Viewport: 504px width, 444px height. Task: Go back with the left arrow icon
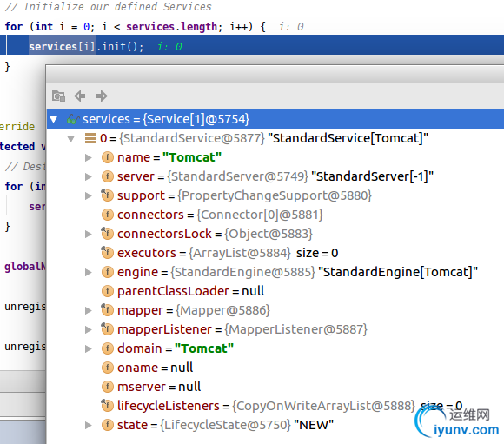(80, 96)
